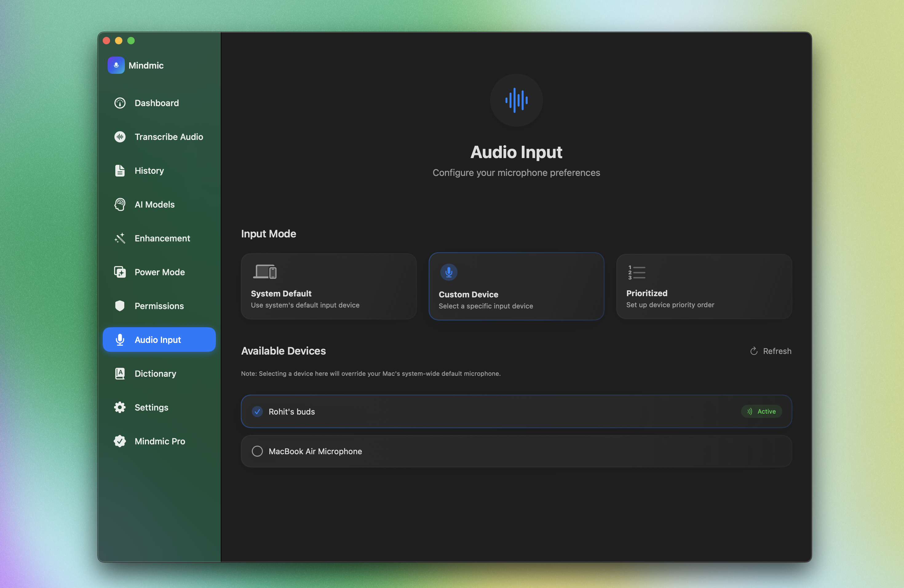Click the Dictionary book icon
This screenshot has height=588, width=904.
120,373
